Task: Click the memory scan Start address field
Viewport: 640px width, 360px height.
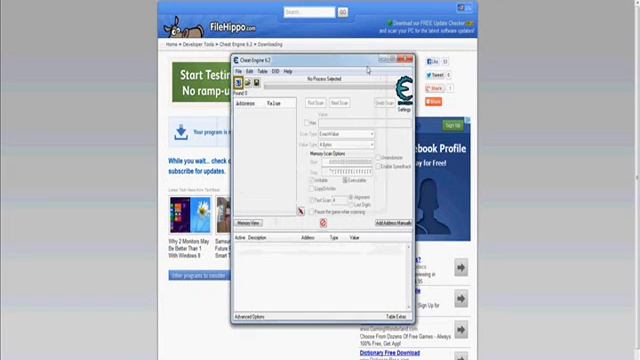Action: (347, 162)
